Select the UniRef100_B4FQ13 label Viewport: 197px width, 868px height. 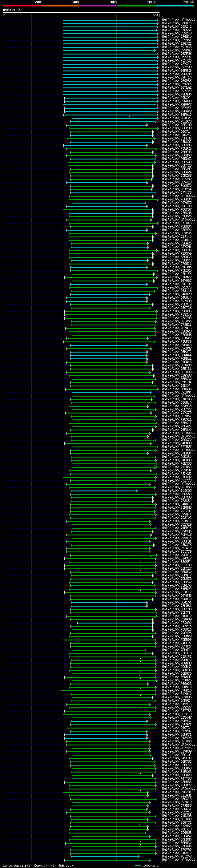point(177,115)
